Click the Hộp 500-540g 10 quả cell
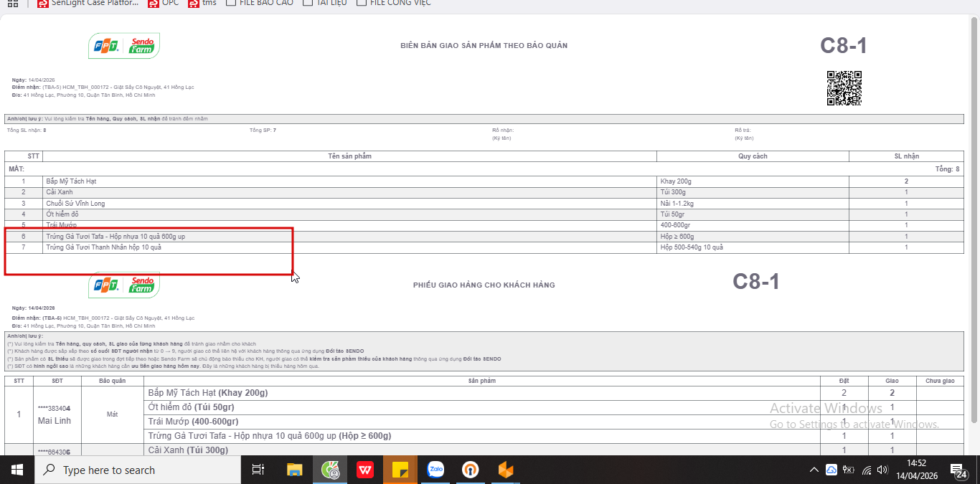This screenshot has width=980, height=484. (753, 247)
